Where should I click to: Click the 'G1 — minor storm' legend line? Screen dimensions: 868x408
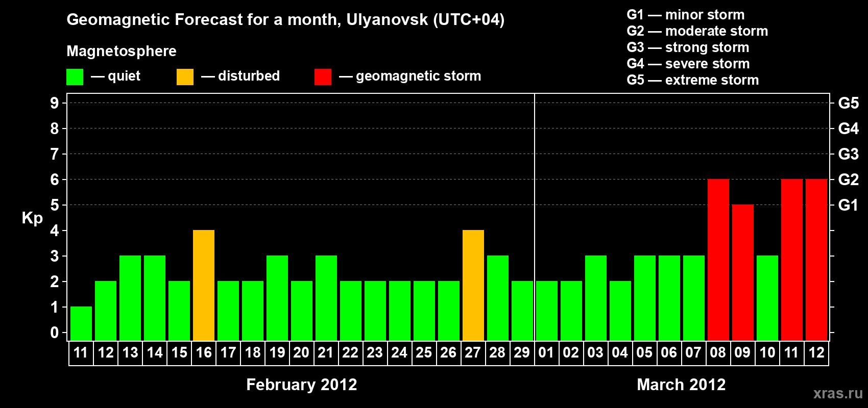pyautogui.click(x=686, y=15)
